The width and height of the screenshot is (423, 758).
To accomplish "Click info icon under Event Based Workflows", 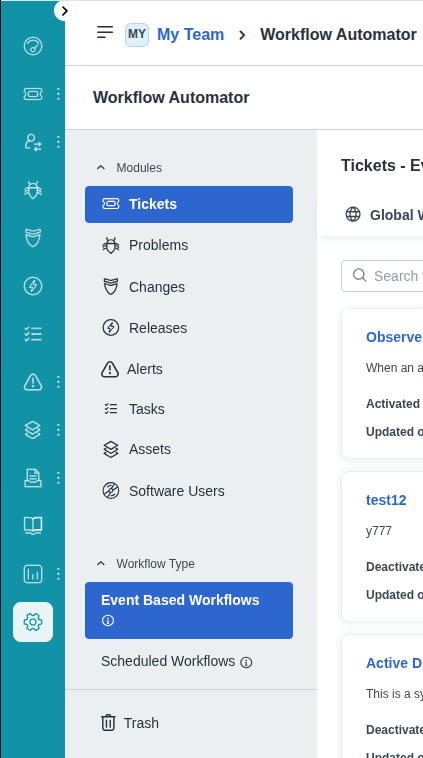I will point(108,621).
